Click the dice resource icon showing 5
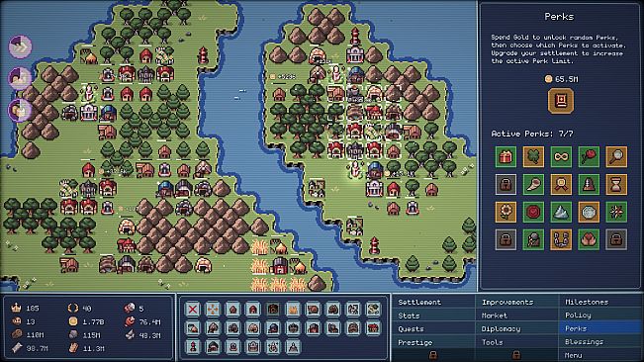This screenshot has height=362, width=644. click(x=130, y=308)
